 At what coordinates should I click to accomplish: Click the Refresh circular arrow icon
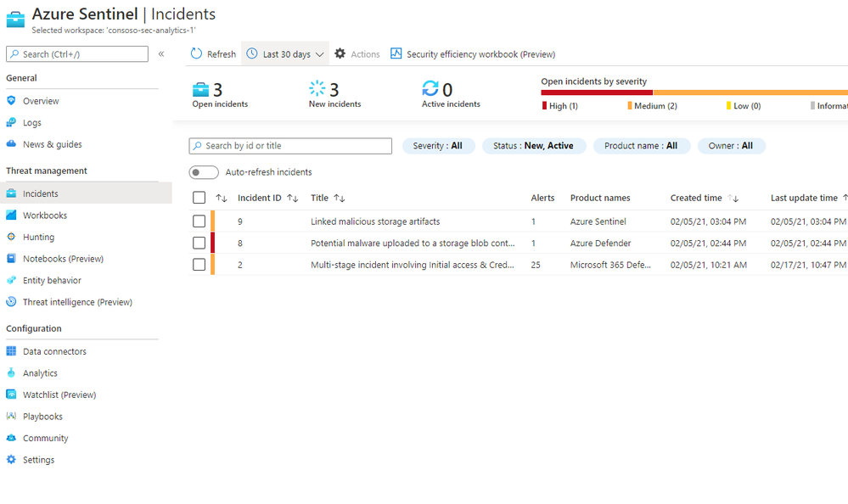click(196, 53)
